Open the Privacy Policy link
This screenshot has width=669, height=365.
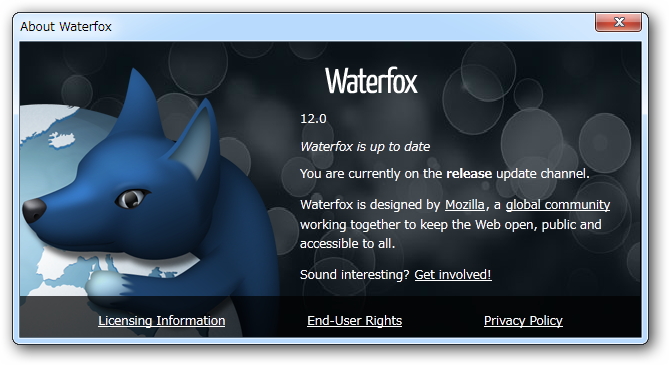[x=523, y=321]
